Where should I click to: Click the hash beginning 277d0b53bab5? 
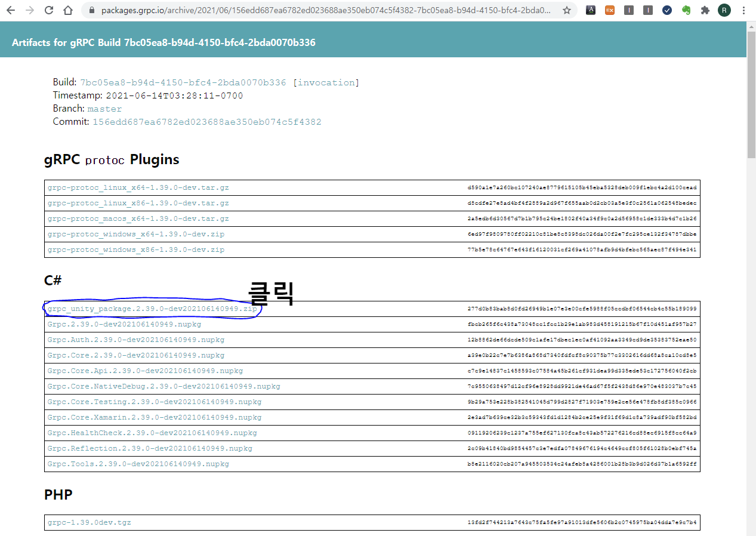click(x=582, y=309)
